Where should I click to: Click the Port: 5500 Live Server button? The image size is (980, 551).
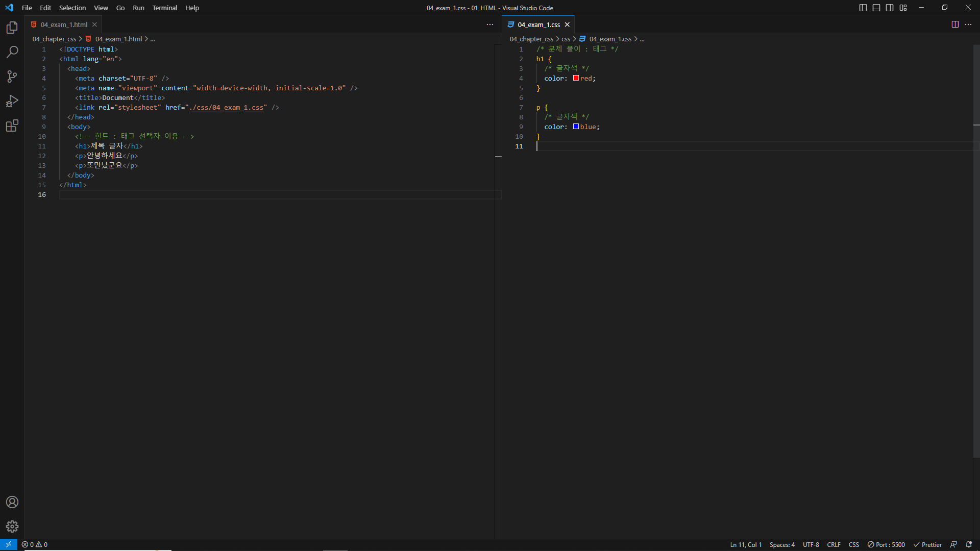pos(887,544)
